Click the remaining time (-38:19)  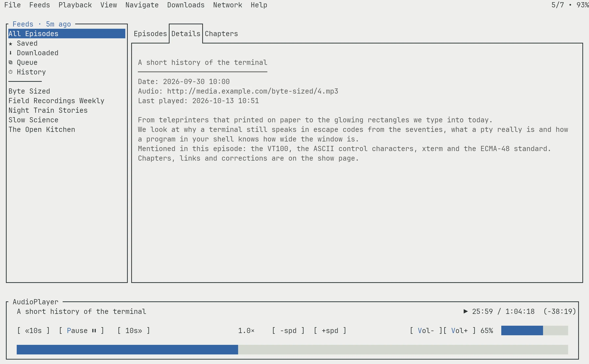tap(560, 311)
